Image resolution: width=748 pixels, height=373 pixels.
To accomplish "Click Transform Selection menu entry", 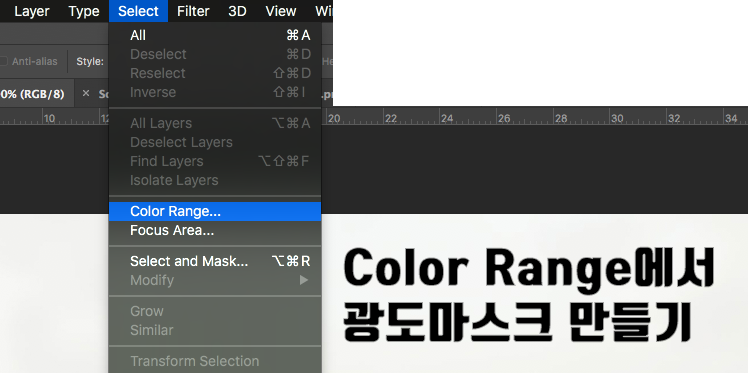I will coord(215,361).
